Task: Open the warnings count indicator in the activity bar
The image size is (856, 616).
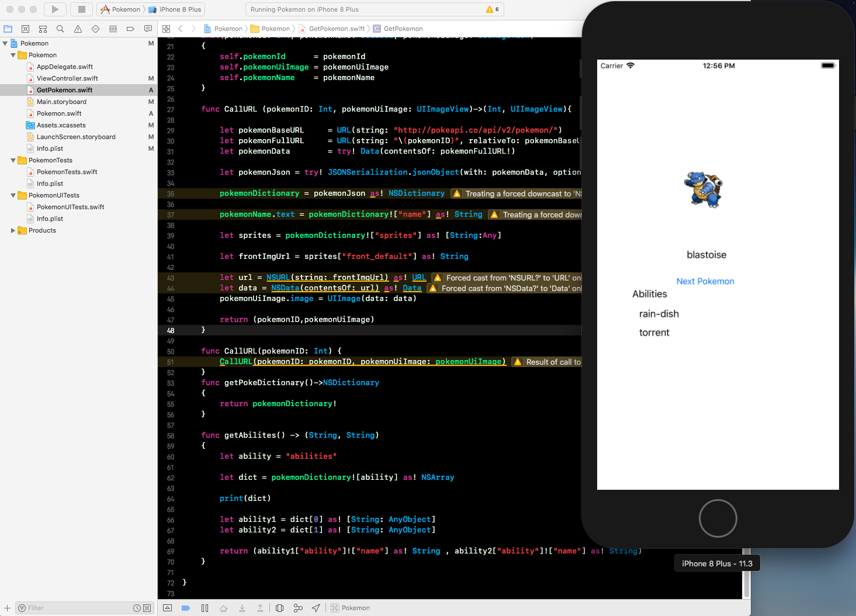Action: click(493, 9)
